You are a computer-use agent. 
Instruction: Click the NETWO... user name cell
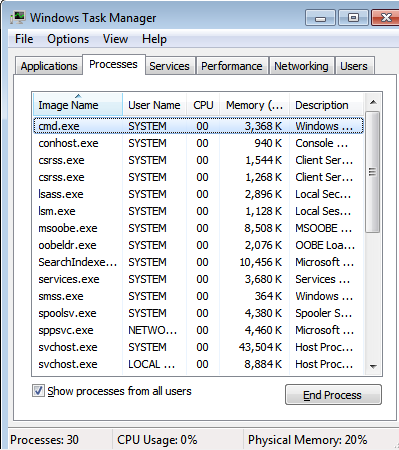pyautogui.click(x=153, y=330)
